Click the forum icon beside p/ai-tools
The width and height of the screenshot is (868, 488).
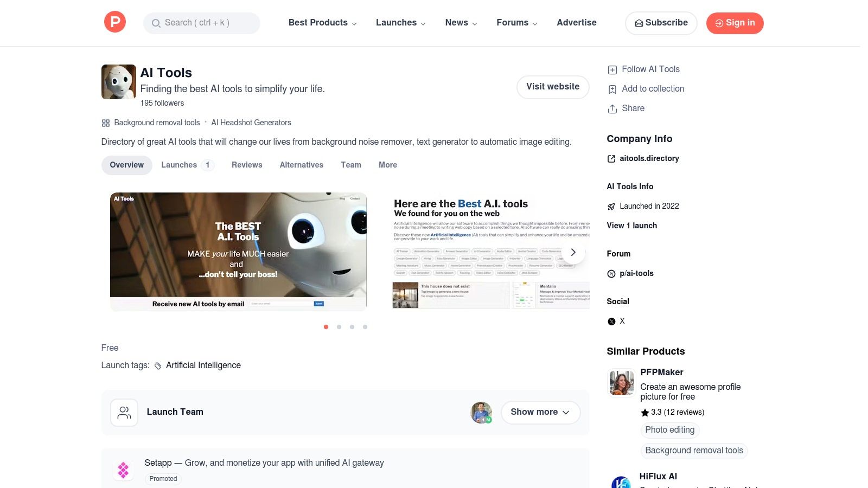pos(611,274)
